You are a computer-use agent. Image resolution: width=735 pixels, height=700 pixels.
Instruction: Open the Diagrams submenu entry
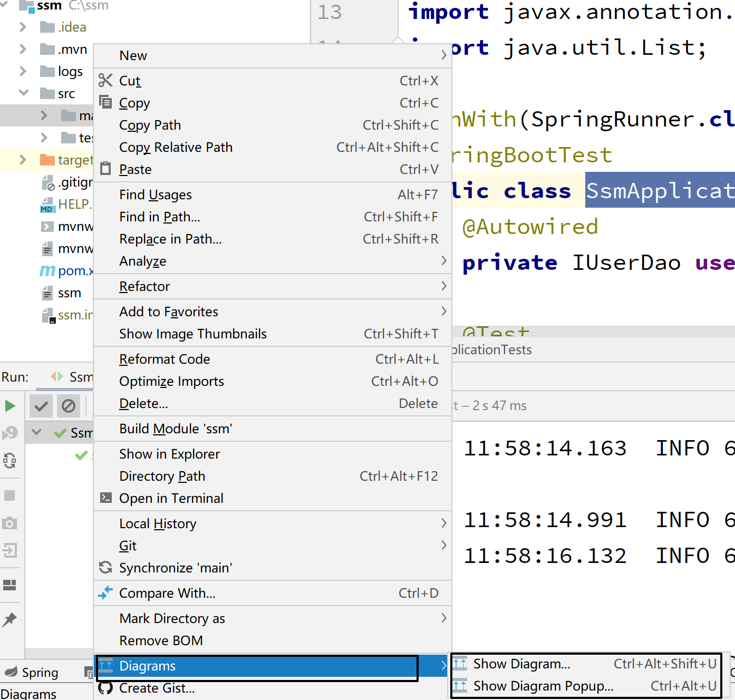click(x=273, y=666)
